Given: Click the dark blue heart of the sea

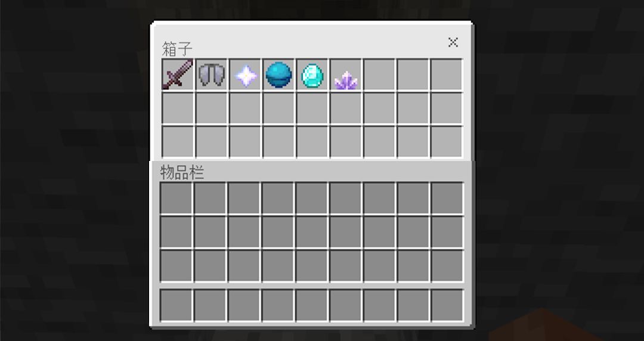Looking at the screenshot, I should click(278, 75).
